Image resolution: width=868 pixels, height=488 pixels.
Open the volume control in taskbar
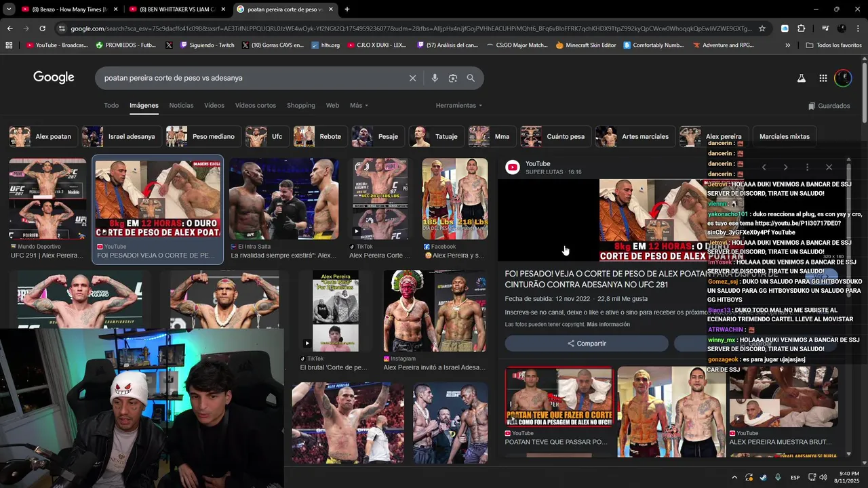tap(823, 477)
